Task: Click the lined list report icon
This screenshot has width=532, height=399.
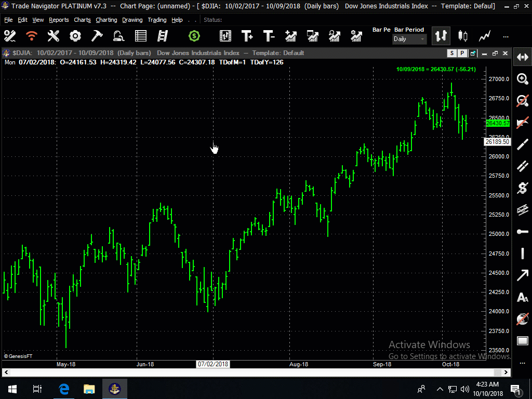Action: (140, 36)
